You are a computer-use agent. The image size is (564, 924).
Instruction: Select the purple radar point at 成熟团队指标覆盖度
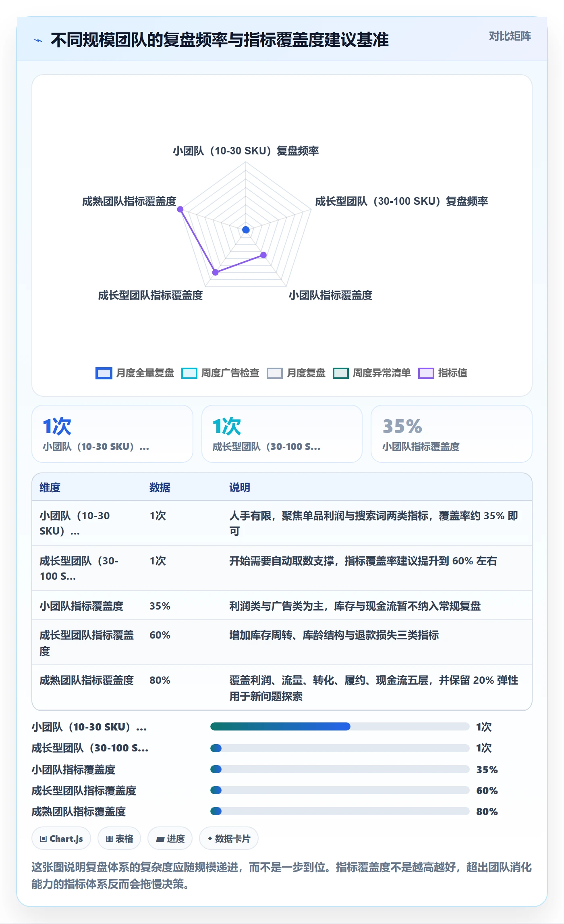click(x=180, y=209)
